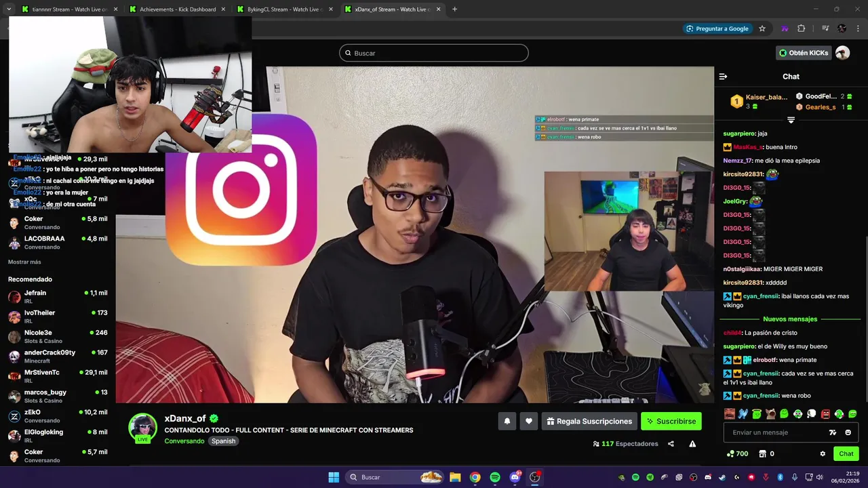The height and width of the screenshot is (488, 868).
Task: Open Windows Start menu
Action: coord(334,477)
